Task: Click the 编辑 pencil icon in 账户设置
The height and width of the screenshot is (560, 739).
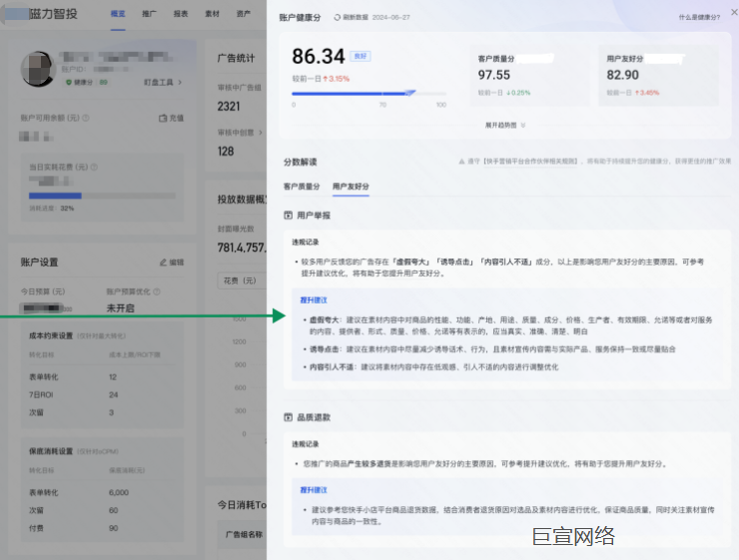Action: pyautogui.click(x=163, y=263)
